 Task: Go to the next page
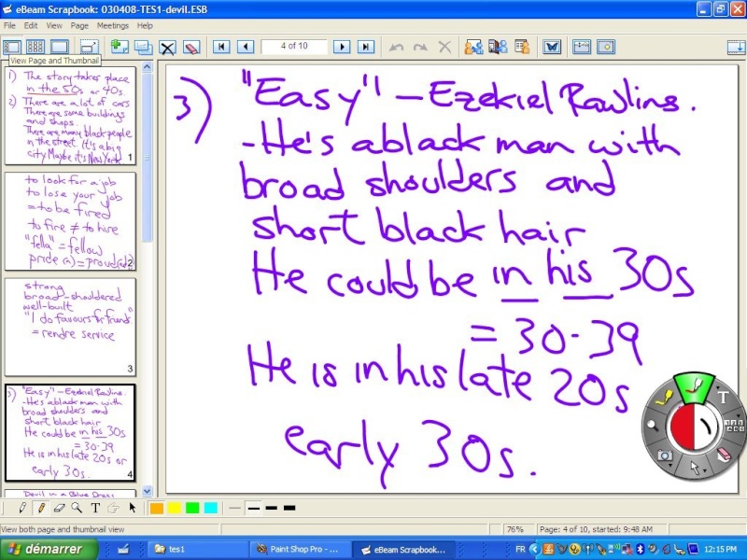pyautogui.click(x=342, y=47)
